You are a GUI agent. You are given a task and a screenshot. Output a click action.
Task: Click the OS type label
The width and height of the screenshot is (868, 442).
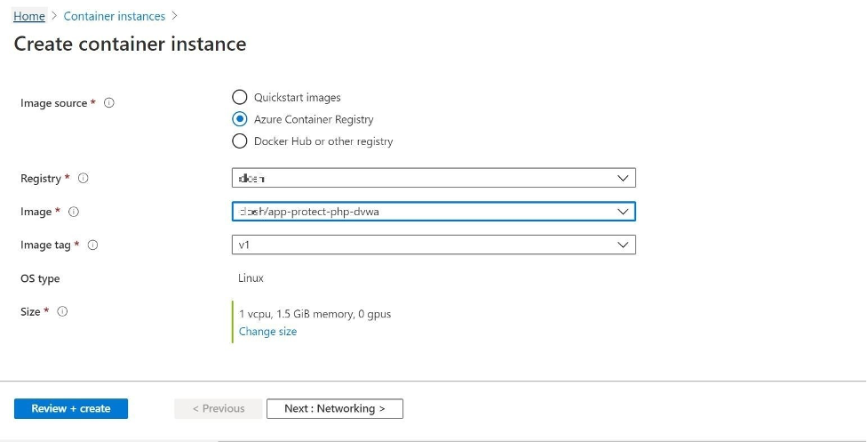[40, 278]
